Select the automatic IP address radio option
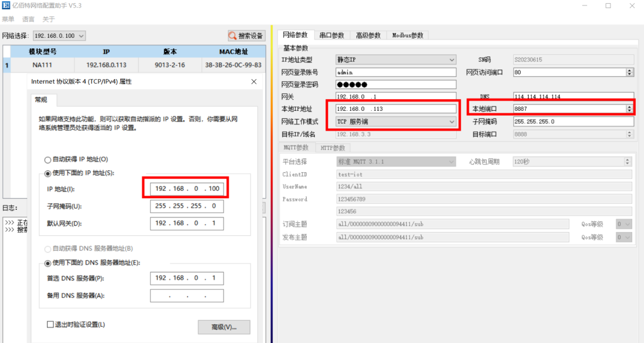644x343 pixels. click(x=47, y=160)
